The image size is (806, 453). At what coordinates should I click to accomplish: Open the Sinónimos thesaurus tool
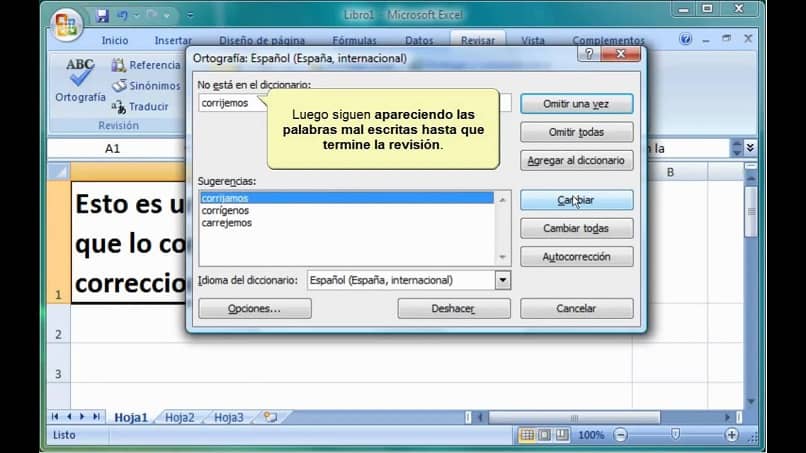coord(146,86)
